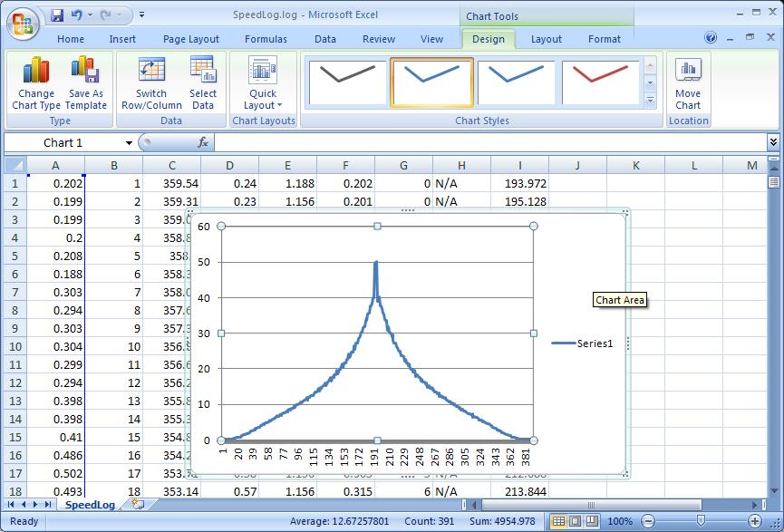Switch to the View tab
784x532 pixels.
point(431,39)
